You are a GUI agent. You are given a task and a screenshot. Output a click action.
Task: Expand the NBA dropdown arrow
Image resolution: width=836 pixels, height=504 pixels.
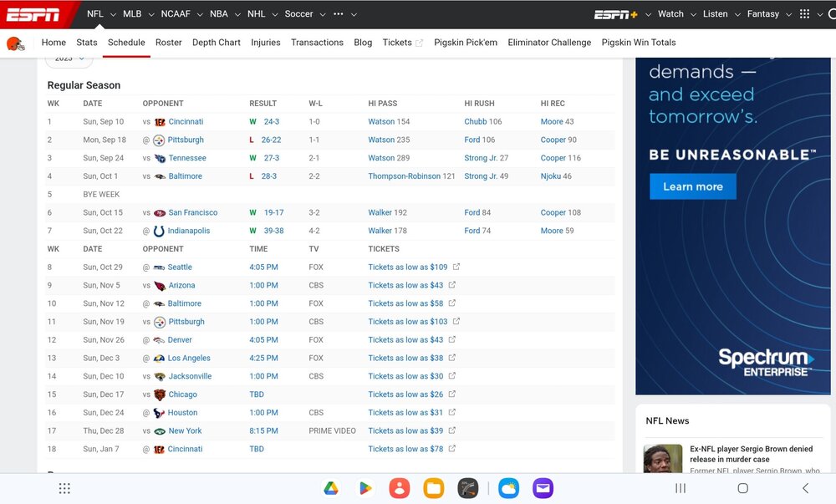click(x=237, y=14)
